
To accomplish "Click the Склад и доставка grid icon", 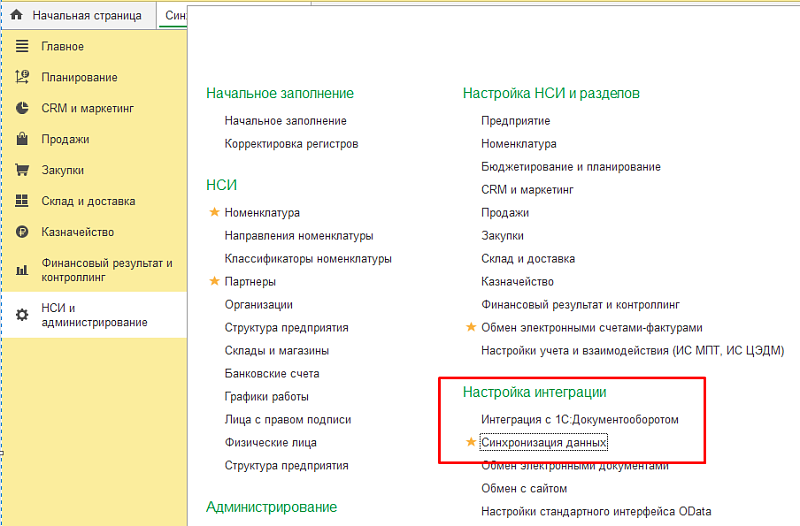I will pyautogui.click(x=22, y=201).
